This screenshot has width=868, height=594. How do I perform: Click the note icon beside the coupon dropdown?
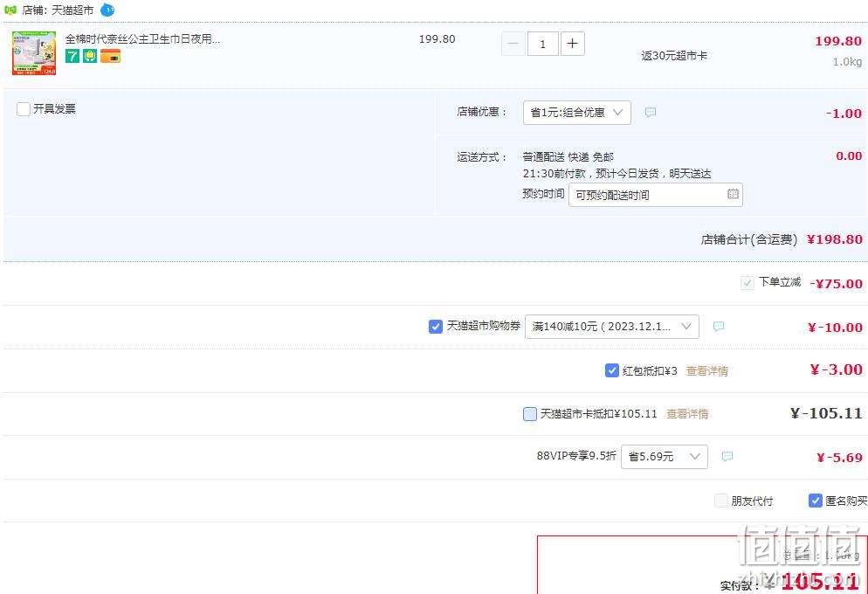tap(719, 327)
